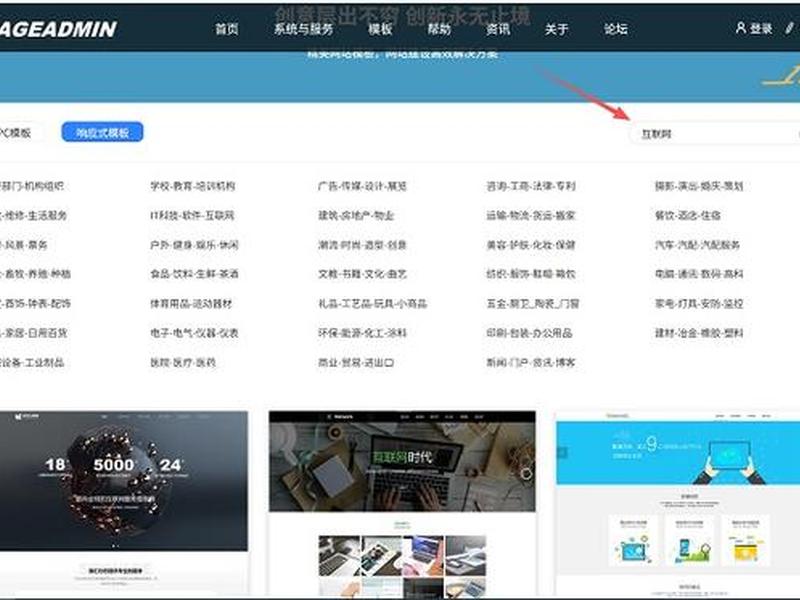
Task: Pick the 电子-电气-仪器-仪表 category
Action: tap(194, 333)
